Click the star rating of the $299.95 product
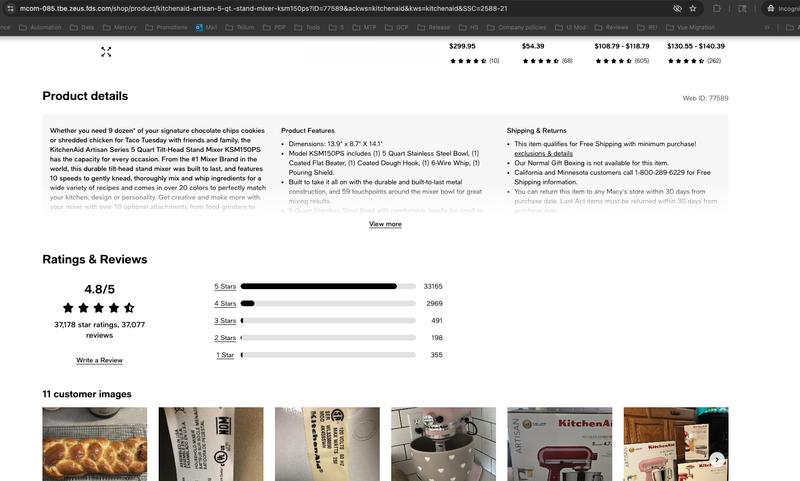This screenshot has width=800, height=481. click(x=468, y=61)
